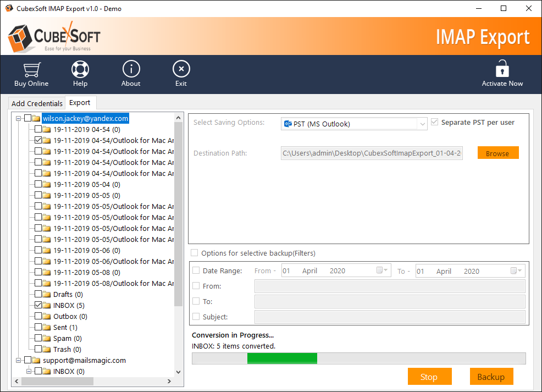Click the folder icon beside INBOX (5)
Image resolution: width=542 pixels, height=392 pixels.
[x=47, y=306]
